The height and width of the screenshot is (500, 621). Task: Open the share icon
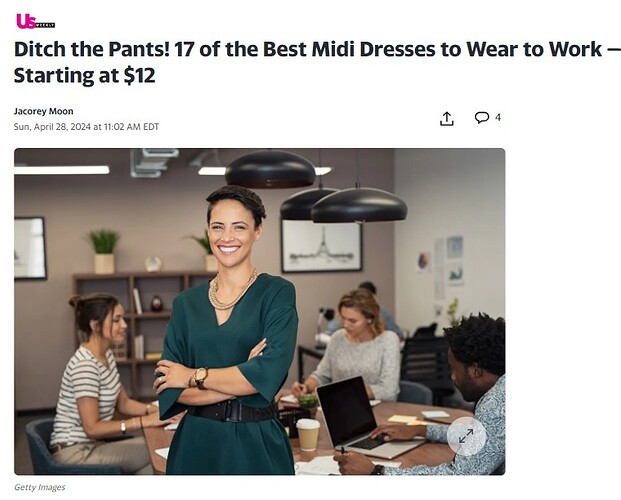point(446,118)
